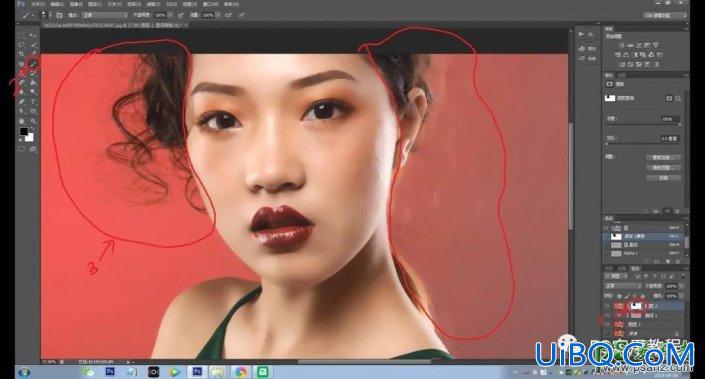This screenshot has height=379, width=705.
Task: Open the brush opacity slider arrow
Action: click(x=170, y=15)
